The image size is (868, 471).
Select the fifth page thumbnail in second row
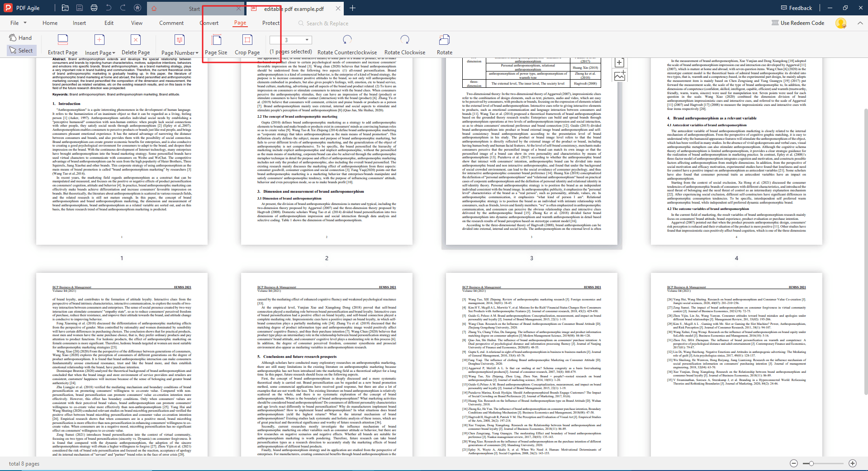click(x=122, y=365)
